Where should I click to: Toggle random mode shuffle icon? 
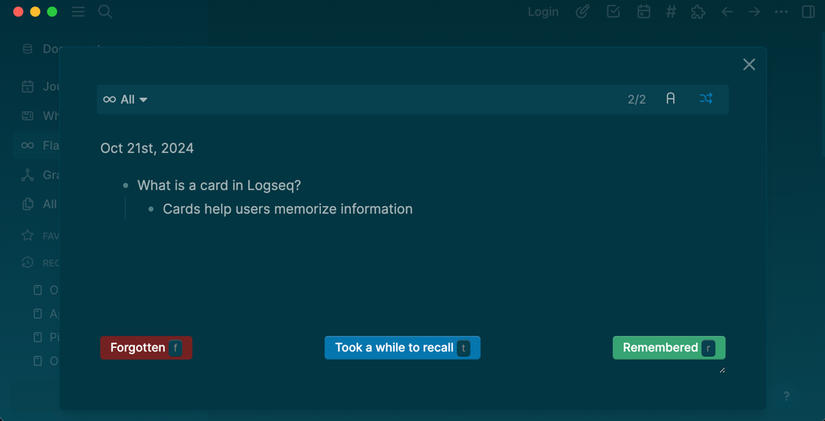706,99
